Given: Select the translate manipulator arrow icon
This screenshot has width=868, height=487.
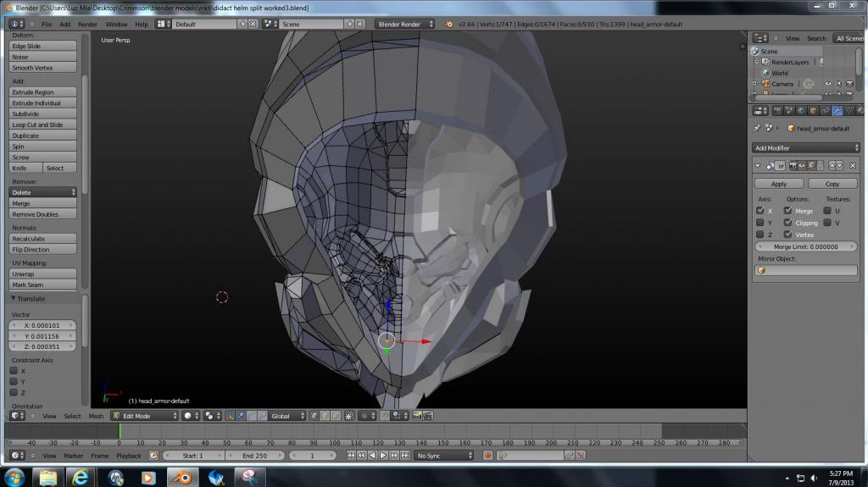Looking at the screenshot, I should pyautogui.click(x=242, y=416).
